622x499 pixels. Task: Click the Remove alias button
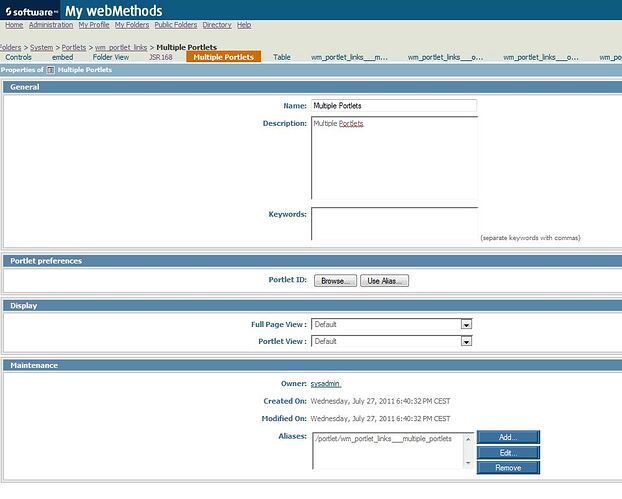(x=508, y=468)
